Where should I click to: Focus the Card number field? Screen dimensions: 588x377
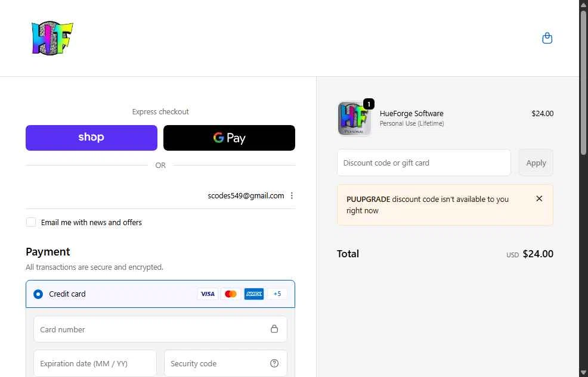[160, 329]
